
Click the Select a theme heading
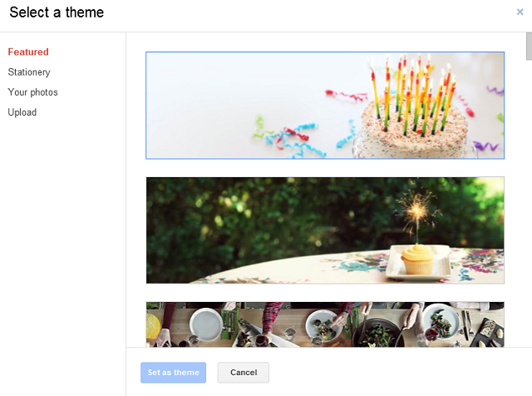(57, 12)
